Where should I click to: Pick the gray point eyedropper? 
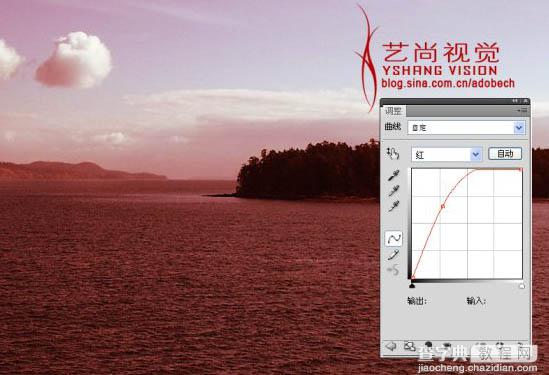pos(394,191)
